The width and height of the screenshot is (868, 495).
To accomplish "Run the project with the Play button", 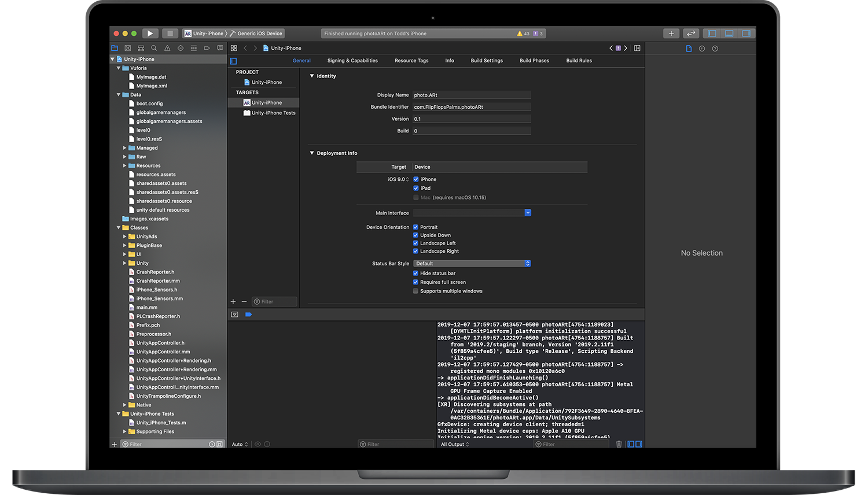I will pos(150,34).
